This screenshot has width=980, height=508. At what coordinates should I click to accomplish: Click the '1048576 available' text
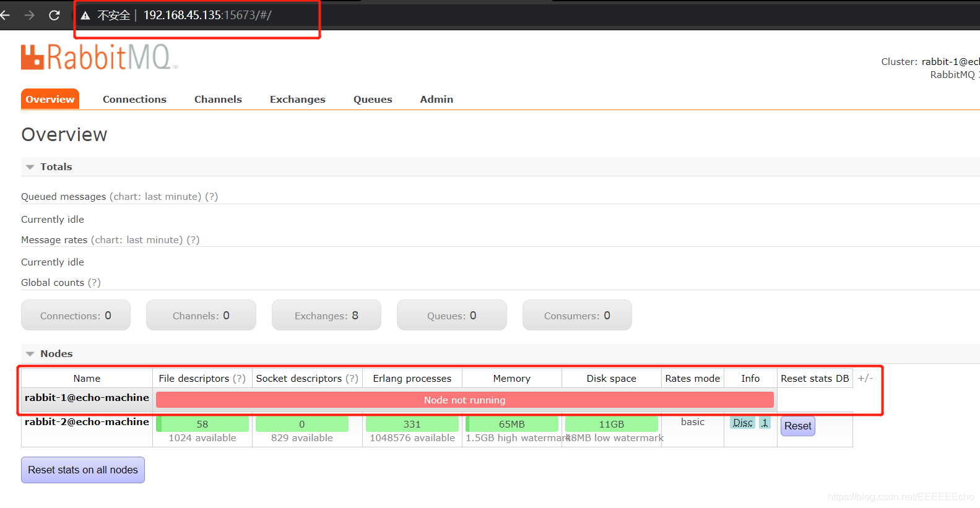pyautogui.click(x=412, y=437)
